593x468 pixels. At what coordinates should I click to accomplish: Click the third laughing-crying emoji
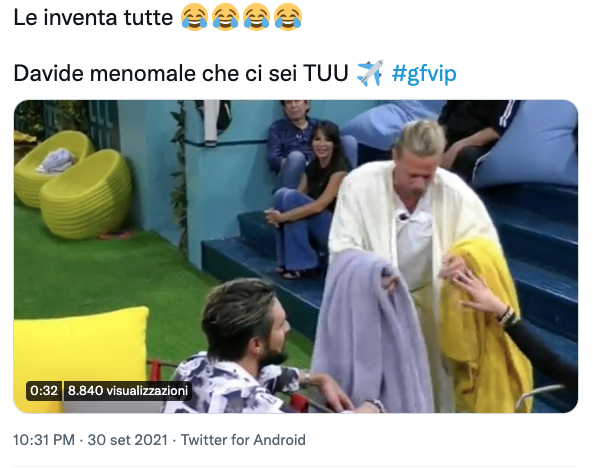click(257, 17)
